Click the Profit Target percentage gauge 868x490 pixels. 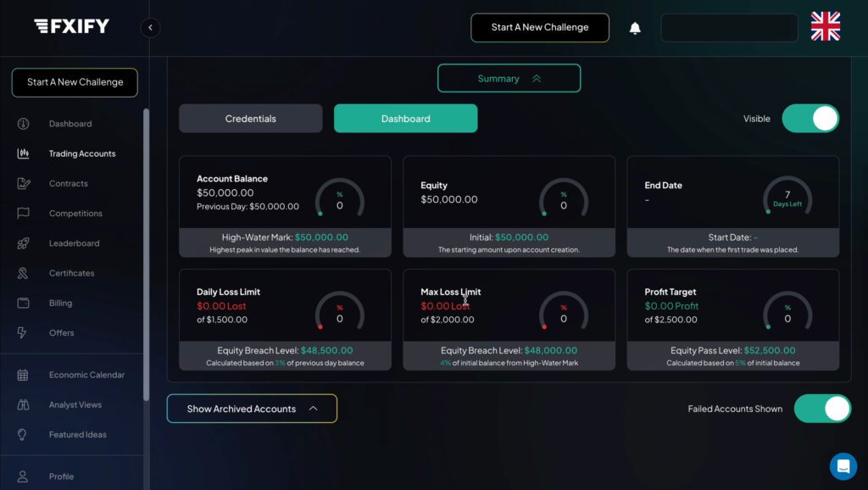(787, 313)
